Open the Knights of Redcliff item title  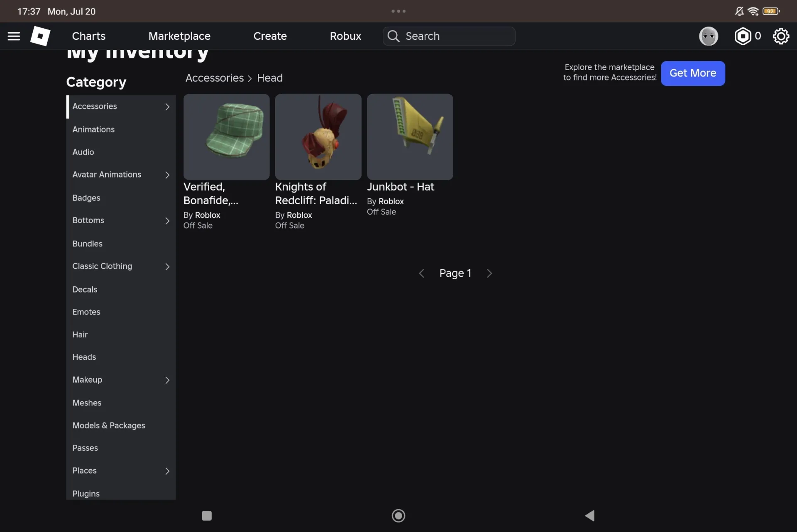pos(316,193)
